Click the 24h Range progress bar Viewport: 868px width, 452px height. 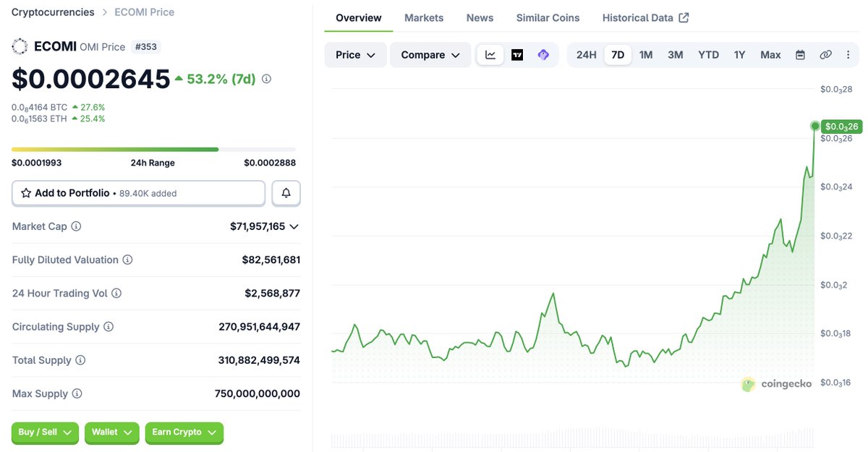pos(153,150)
